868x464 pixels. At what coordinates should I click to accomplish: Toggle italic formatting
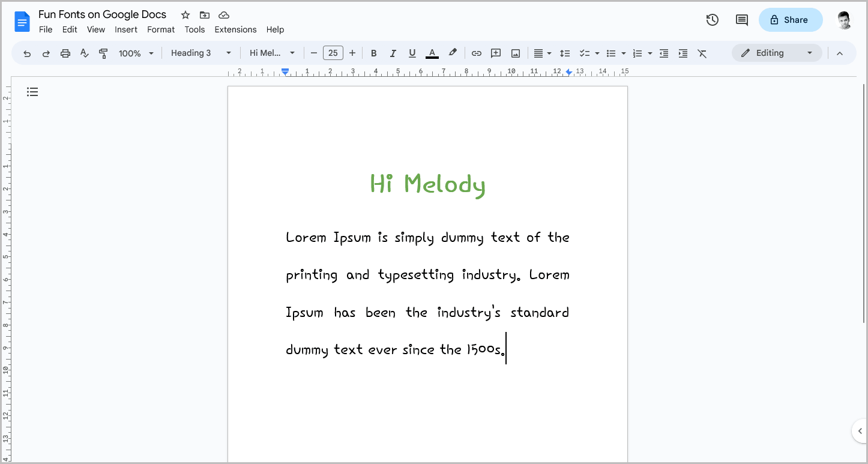(x=393, y=53)
